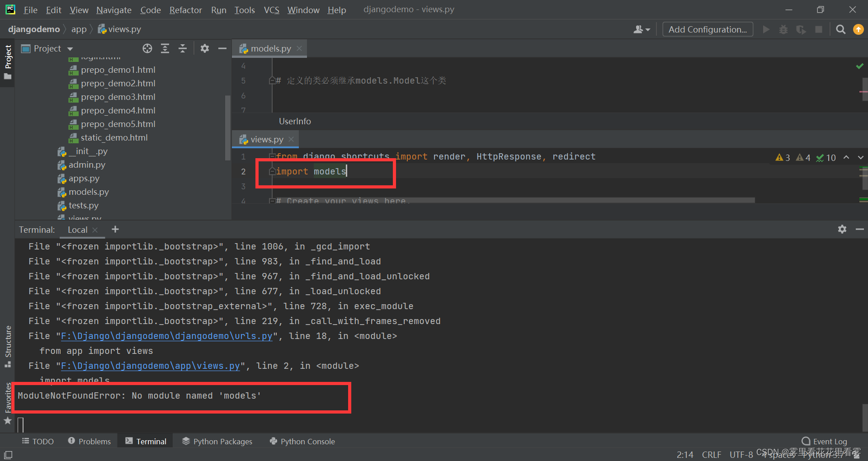Click the Debug bug icon
The image size is (868, 461).
783,29
